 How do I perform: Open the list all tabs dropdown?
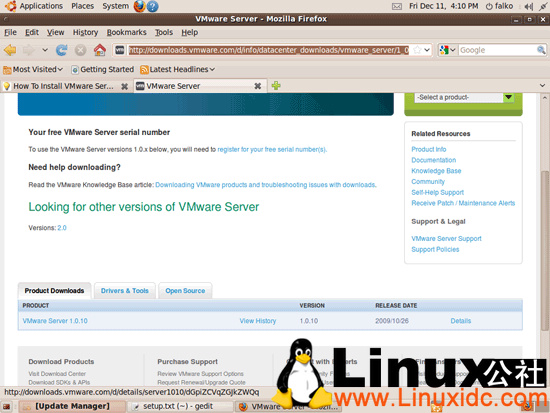point(542,86)
